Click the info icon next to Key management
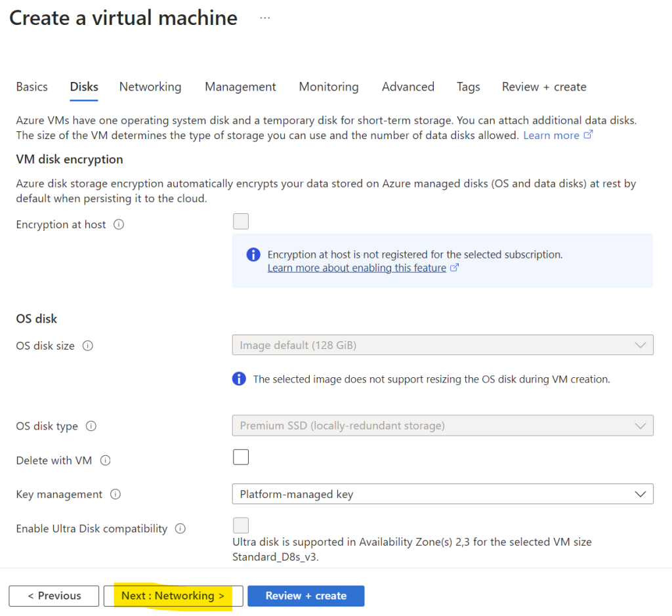Image resolution: width=672 pixels, height=616 pixels. click(x=115, y=495)
